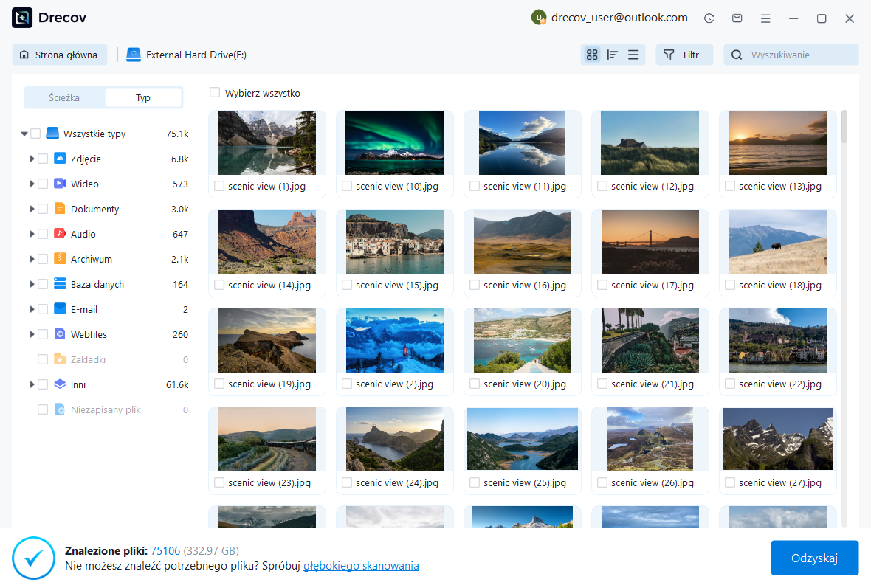
Task: Select the simple list view icon
Action: click(633, 55)
